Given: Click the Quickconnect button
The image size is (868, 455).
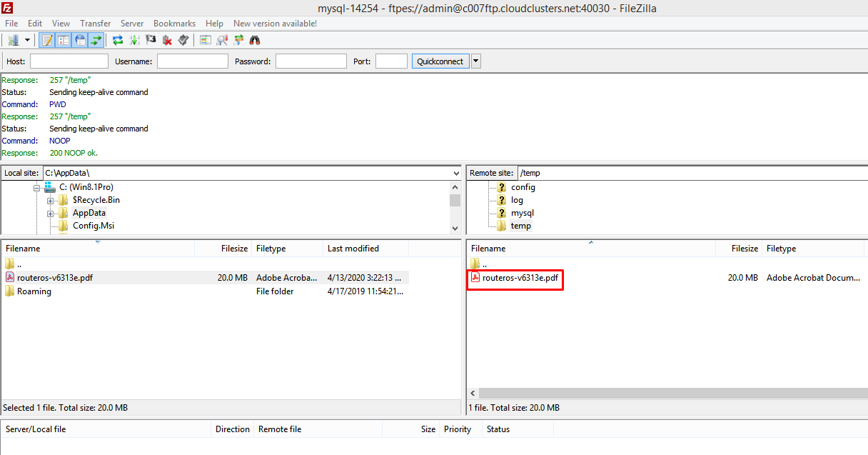Looking at the screenshot, I should click(440, 61).
